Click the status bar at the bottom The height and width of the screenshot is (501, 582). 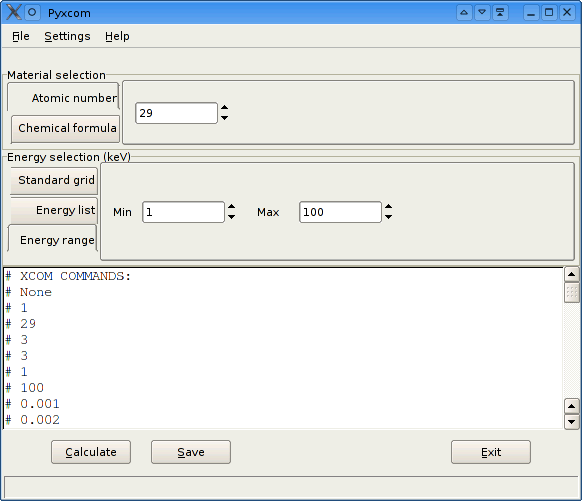(291, 487)
